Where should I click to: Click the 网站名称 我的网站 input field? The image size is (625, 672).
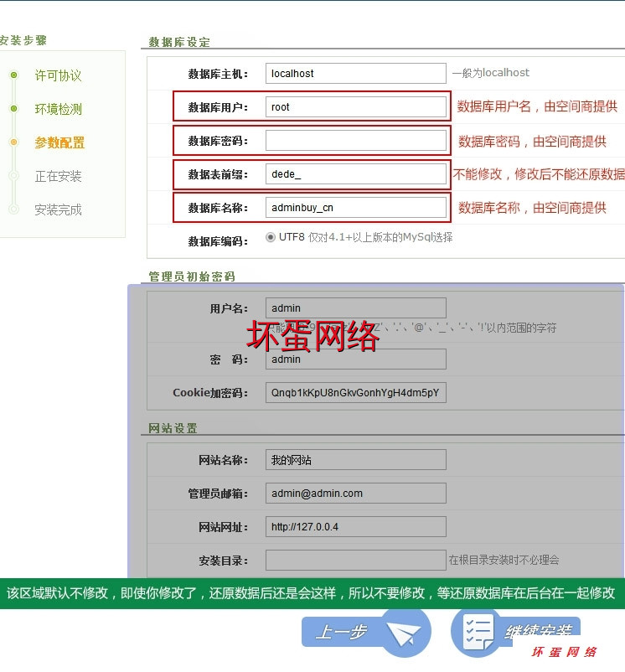click(355, 460)
